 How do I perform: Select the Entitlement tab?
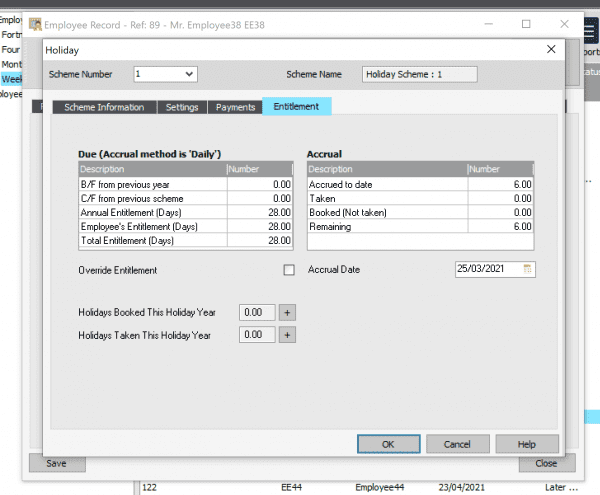[x=297, y=106]
